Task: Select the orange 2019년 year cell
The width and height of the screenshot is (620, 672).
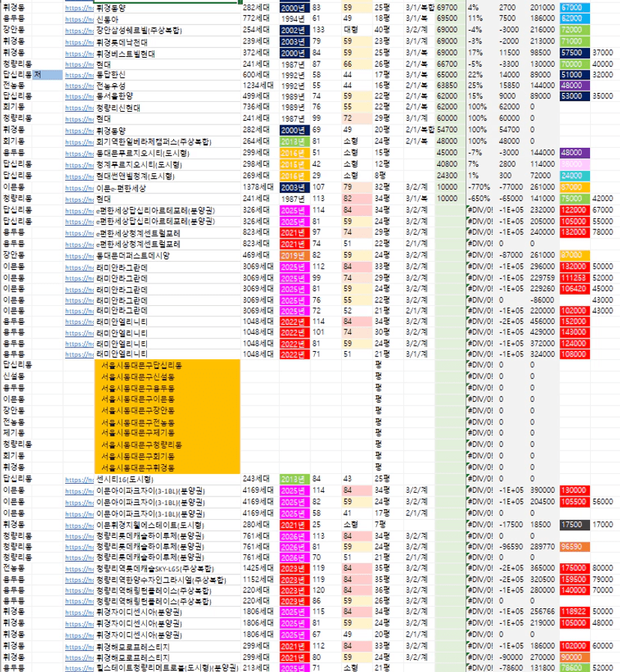Action: 295,256
